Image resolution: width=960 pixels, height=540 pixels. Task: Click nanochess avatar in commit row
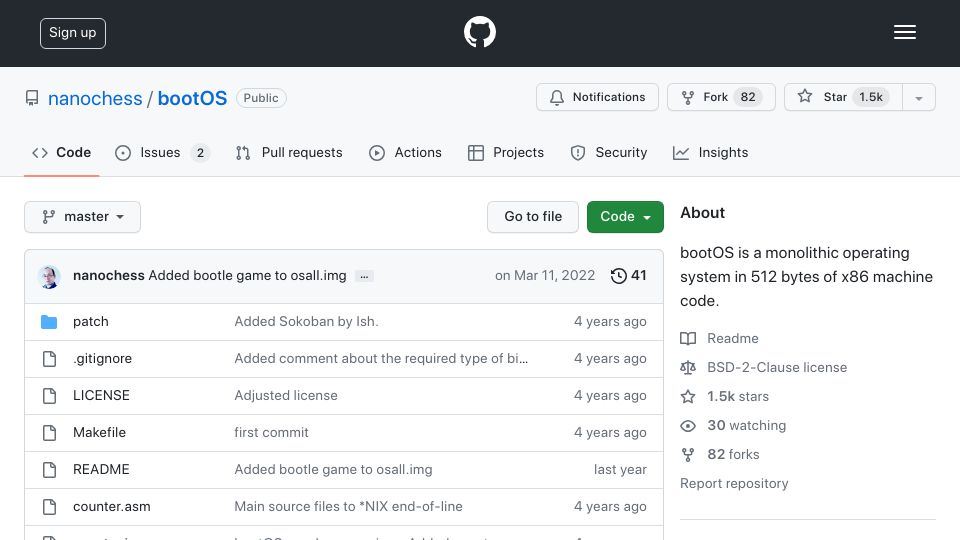click(x=49, y=277)
